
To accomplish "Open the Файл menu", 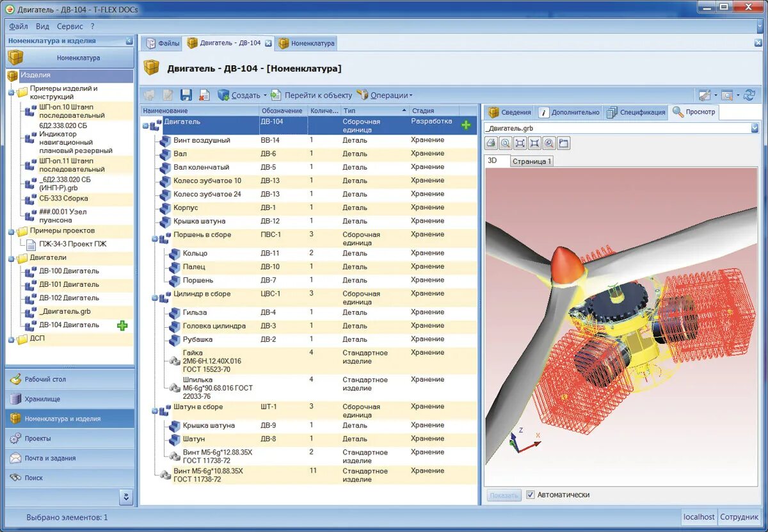I will (x=19, y=26).
